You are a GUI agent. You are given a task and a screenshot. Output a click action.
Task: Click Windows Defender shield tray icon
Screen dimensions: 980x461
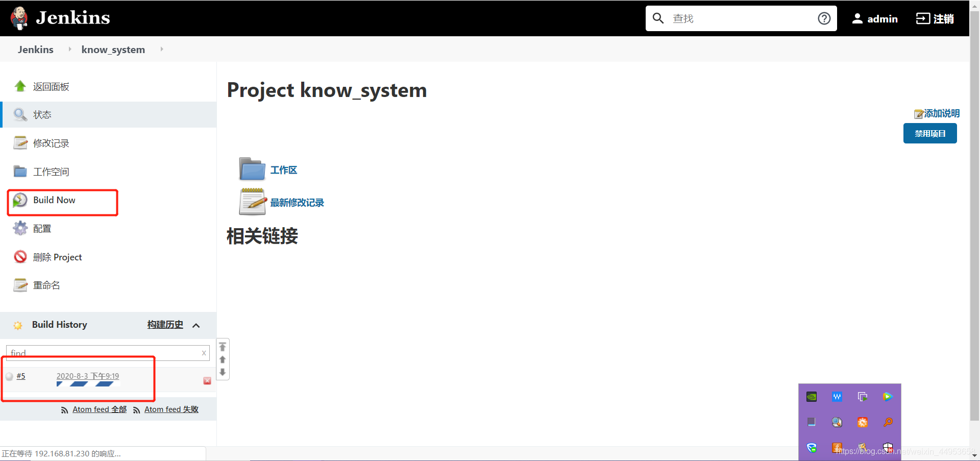(x=888, y=448)
